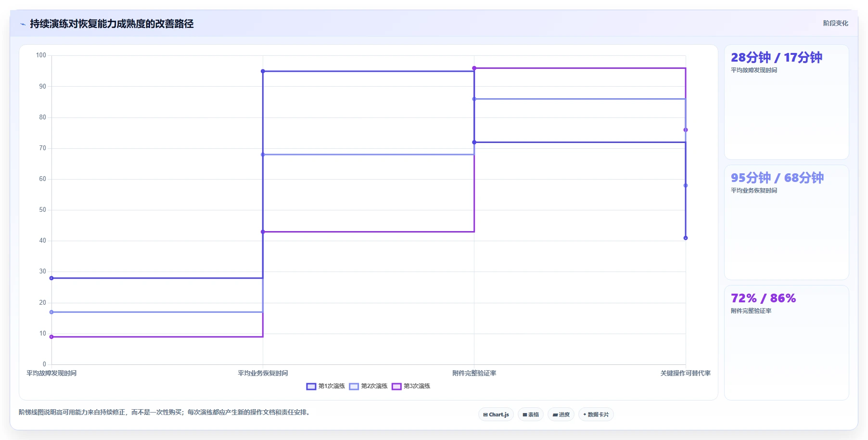Click the second drill data point at 58
Image resolution: width=868 pixels, height=440 pixels.
point(686,185)
